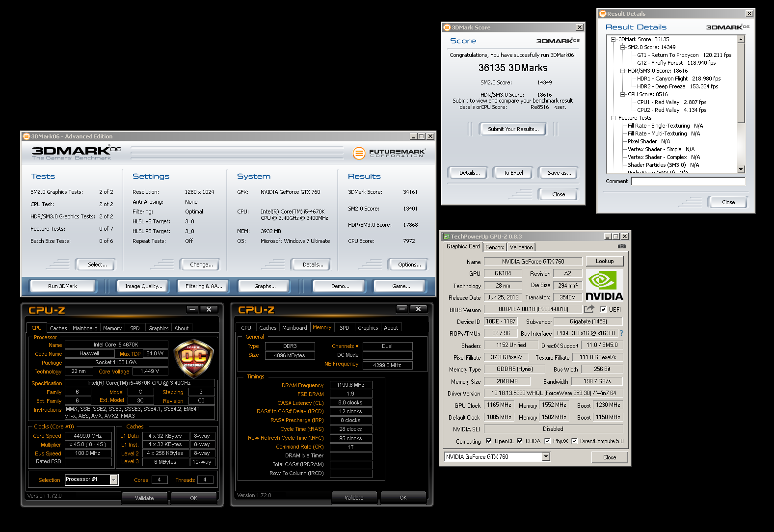Switch to Validation tab in GPU-Z
Screen dimensions: 774x532
pos(521,247)
